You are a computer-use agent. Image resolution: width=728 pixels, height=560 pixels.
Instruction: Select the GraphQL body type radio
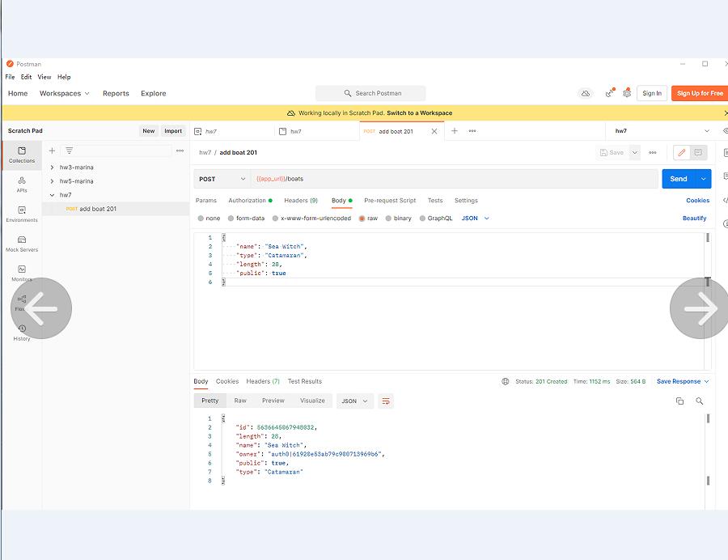click(x=422, y=218)
